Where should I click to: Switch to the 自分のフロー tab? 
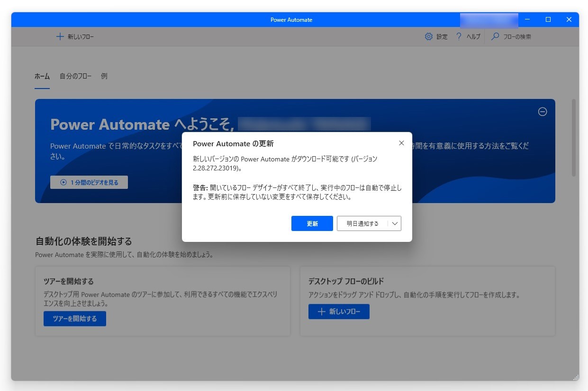[x=75, y=76]
